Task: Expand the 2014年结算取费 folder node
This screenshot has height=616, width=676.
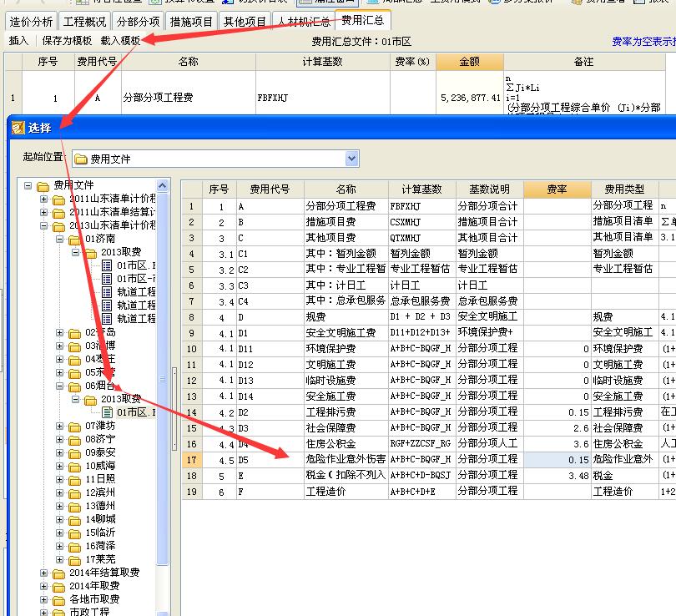Action: 44,573
